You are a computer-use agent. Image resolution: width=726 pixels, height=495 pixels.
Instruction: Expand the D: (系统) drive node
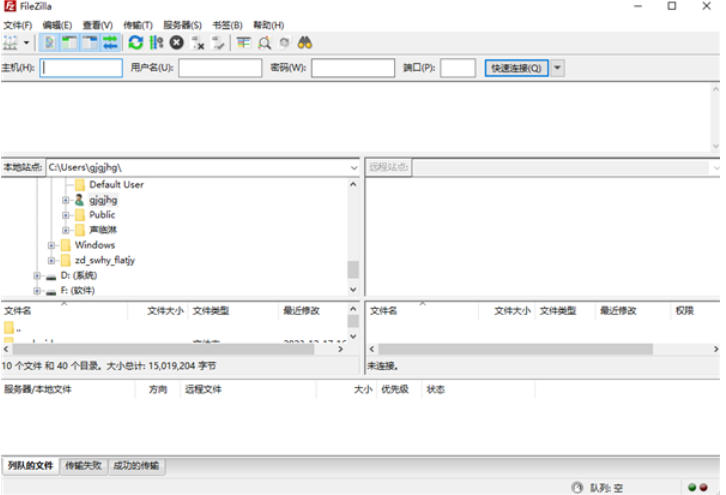click(37, 276)
